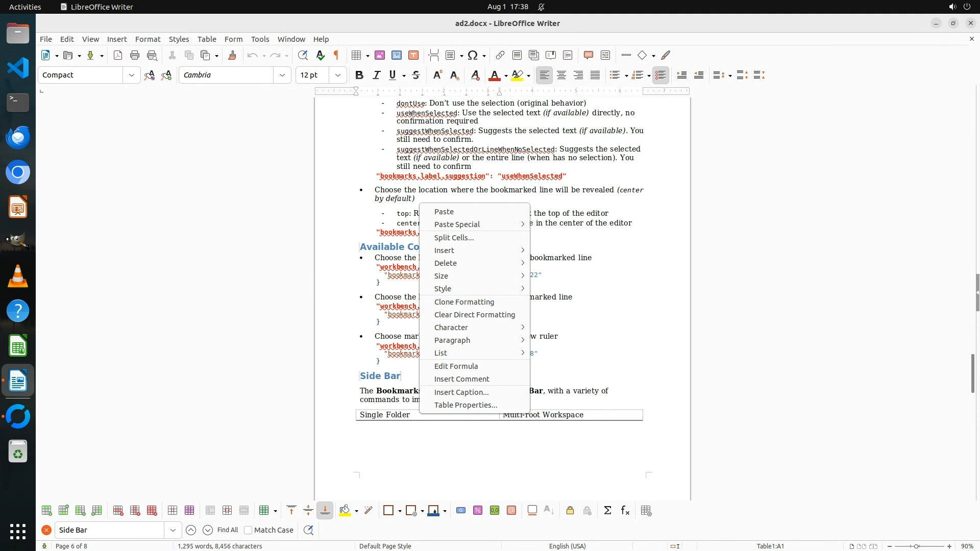Viewport: 980px width, 551px height.
Task: Click the Strikethrough icon
Action: [416, 75]
